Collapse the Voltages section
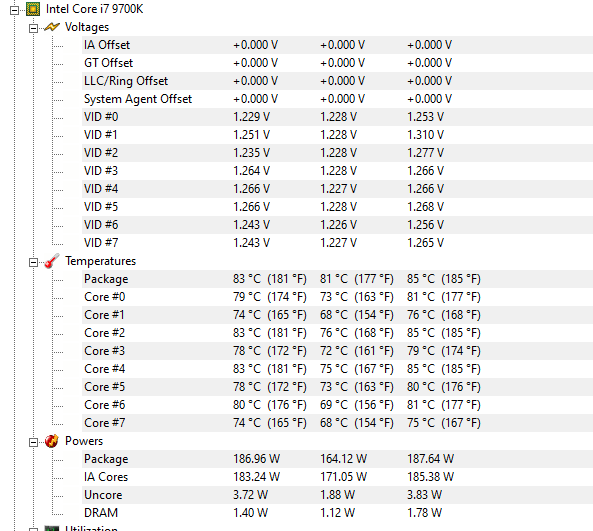The height and width of the screenshot is (531, 593). pyautogui.click(x=33, y=28)
